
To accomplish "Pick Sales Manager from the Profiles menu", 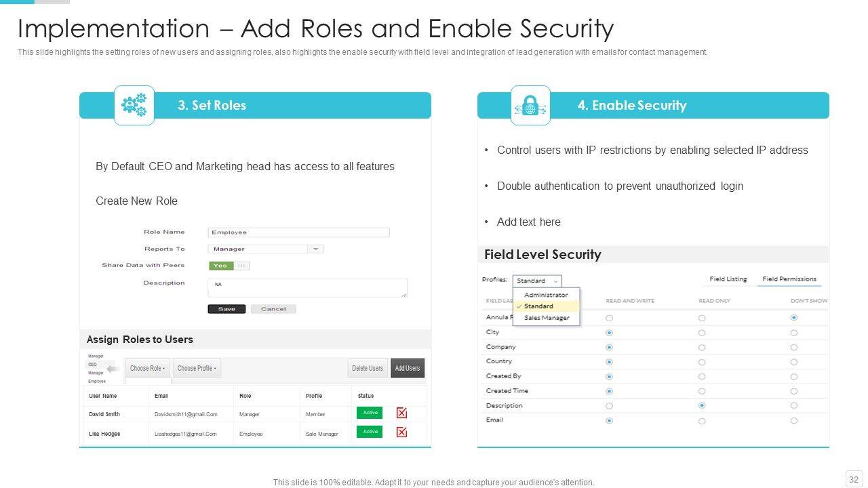I will [x=547, y=318].
